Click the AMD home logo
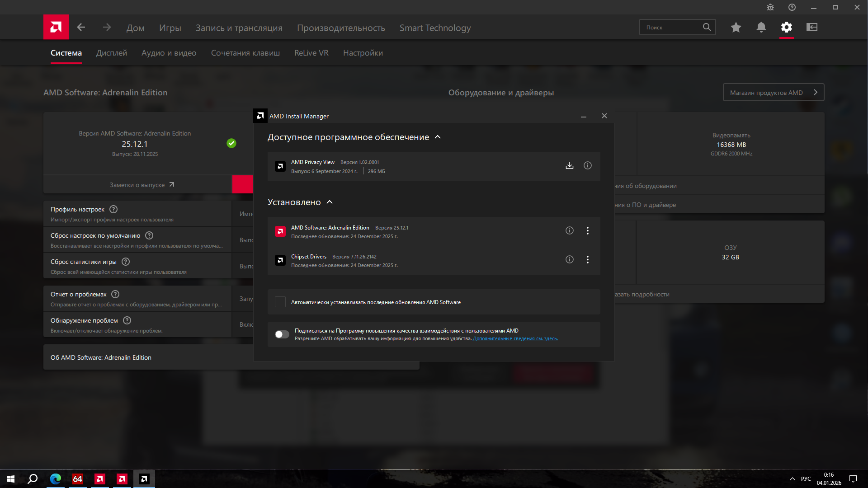 click(x=56, y=27)
